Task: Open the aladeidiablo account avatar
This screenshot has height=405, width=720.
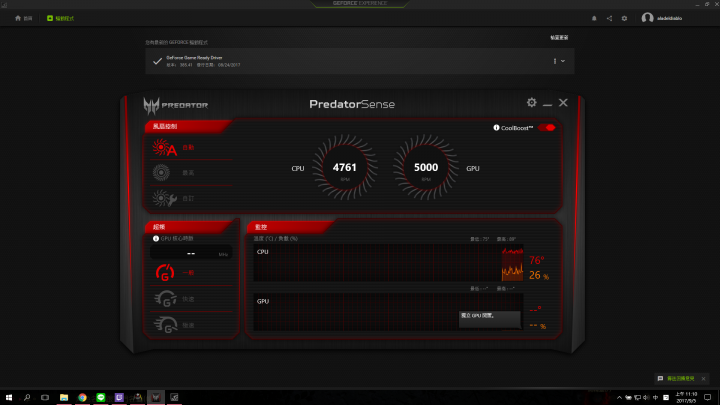Action: 647,18
